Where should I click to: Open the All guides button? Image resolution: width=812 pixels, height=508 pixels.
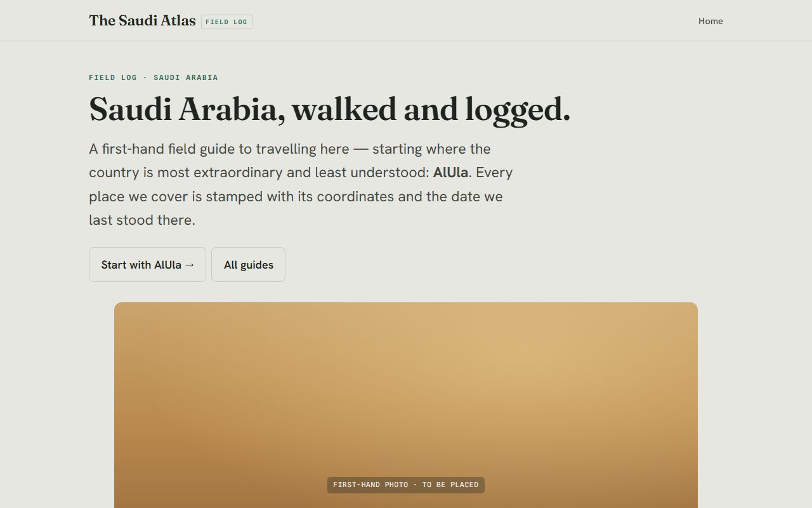(248, 264)
